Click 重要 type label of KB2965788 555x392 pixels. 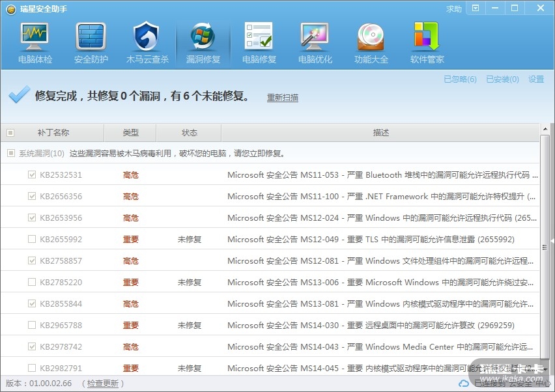tap(131, 326)
